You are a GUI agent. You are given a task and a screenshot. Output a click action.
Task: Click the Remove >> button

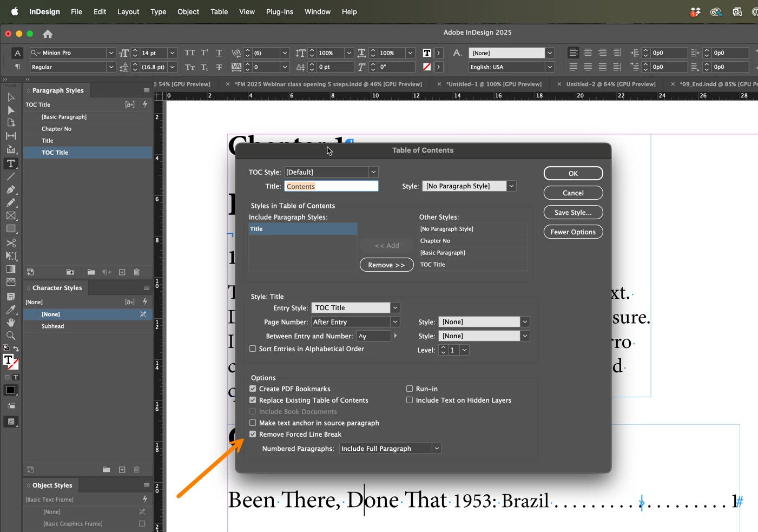pos(386,265)
